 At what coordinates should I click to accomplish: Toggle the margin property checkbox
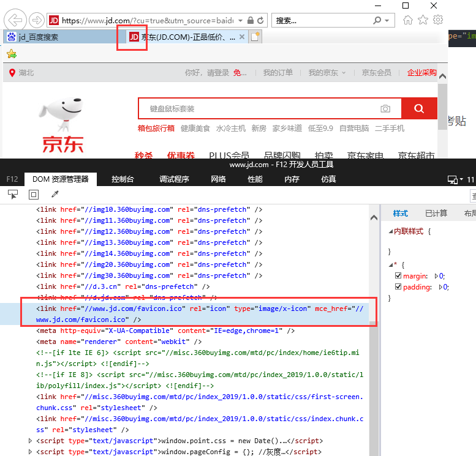pos(398,275)
